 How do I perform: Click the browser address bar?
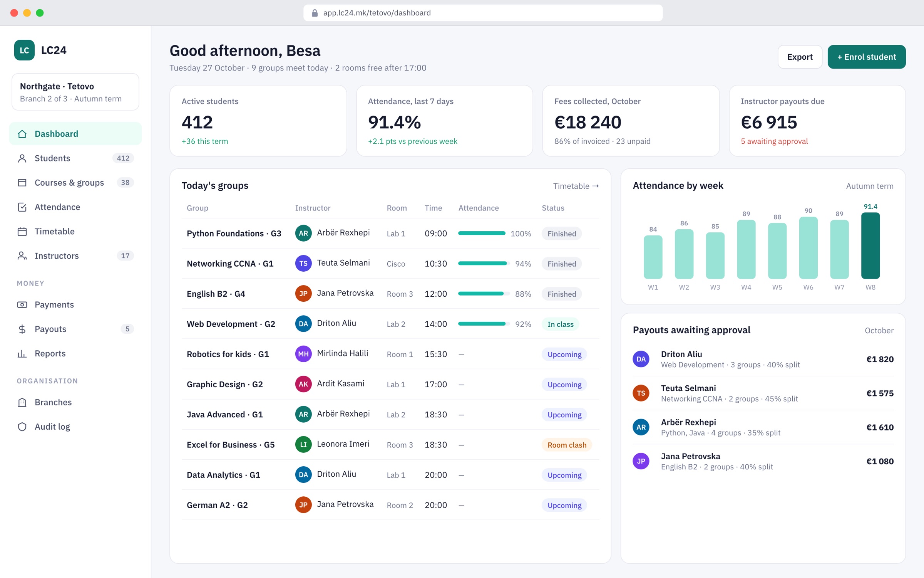pyautogui.click(x=483, y=13)
